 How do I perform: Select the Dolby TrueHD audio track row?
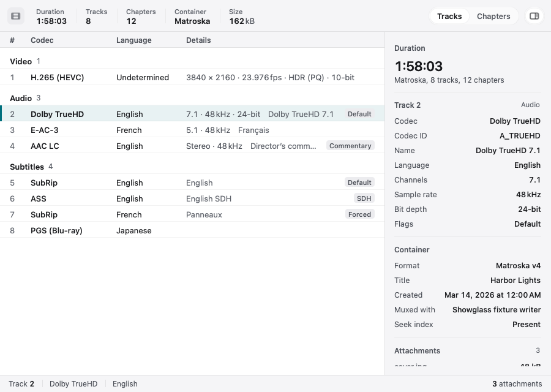(192, 115)
